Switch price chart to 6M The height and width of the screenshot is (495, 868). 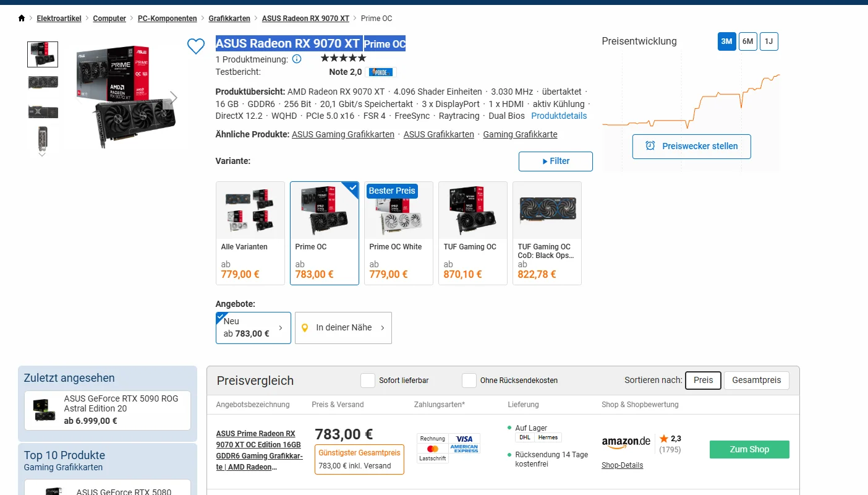click(748, 41)
